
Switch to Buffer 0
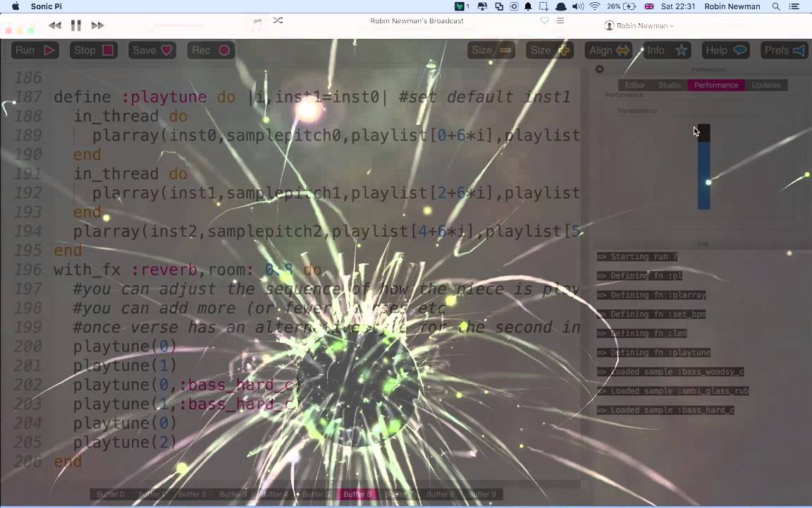tap(110, 495)
